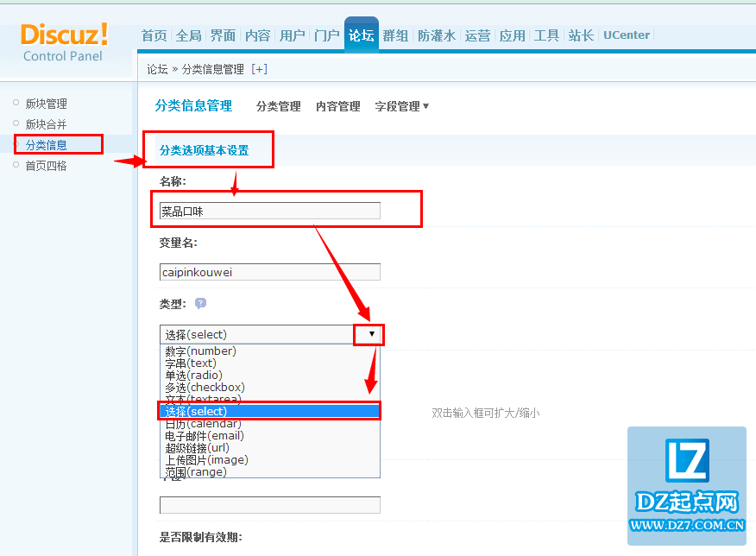Image resolution: width=756 pixels, height=556 pixels.
Task: Open the 运营 navigation tab
Action: coord(477,35)
